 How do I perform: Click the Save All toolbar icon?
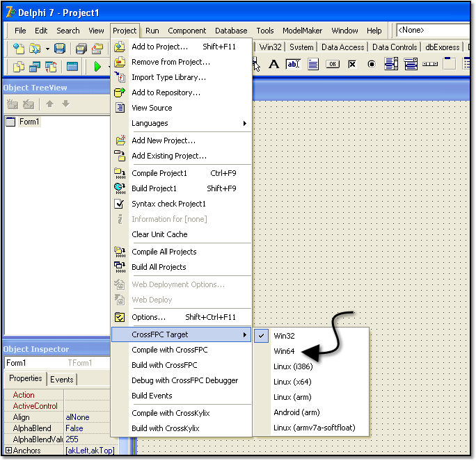click(81, 49)
